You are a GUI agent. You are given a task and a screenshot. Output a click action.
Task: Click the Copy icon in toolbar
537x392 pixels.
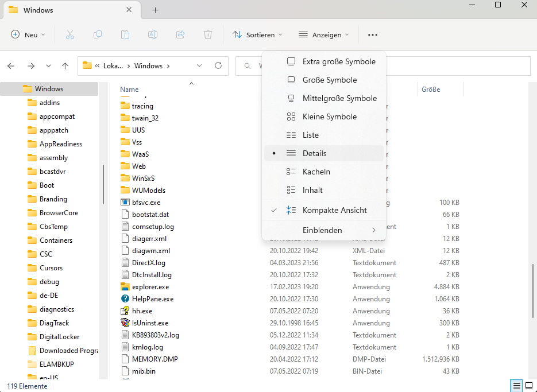pos(98,34)
